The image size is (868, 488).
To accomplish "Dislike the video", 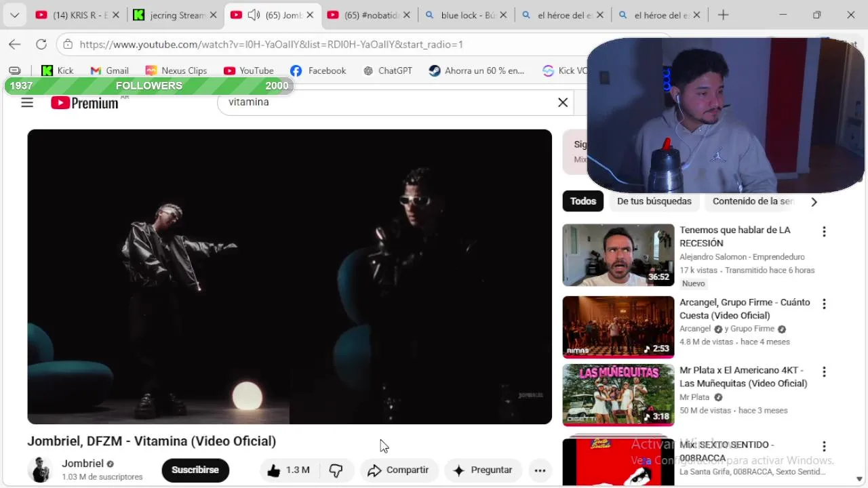I will pyautogui.click(x=336, y=470).
